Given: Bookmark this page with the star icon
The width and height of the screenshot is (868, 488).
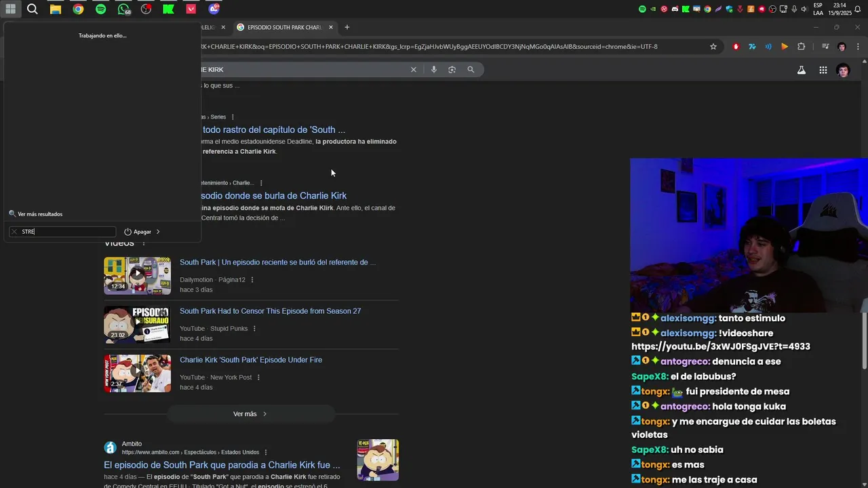Looking at the screenshot, I should pos(713,47).
